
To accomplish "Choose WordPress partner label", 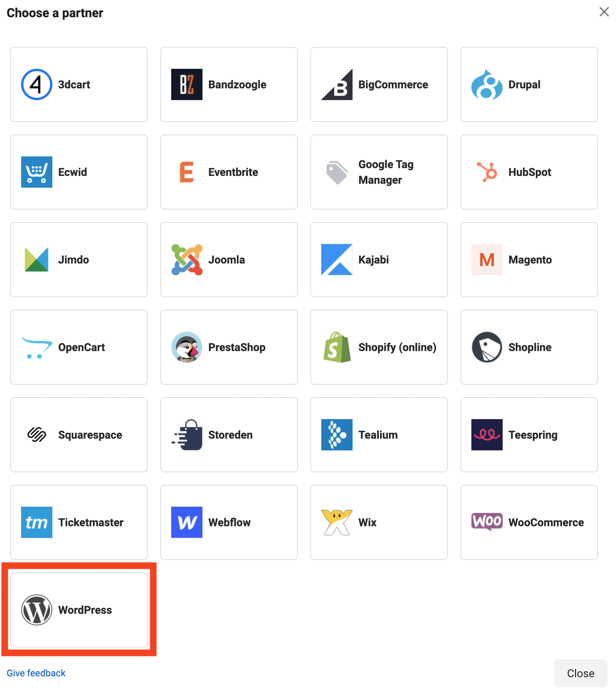I will (x=85, y=610).
